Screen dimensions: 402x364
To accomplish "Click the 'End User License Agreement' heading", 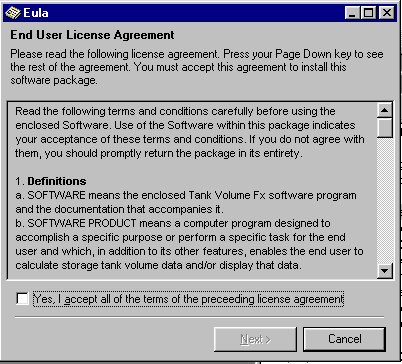I will pyautogui.click(x=92, y=35).
